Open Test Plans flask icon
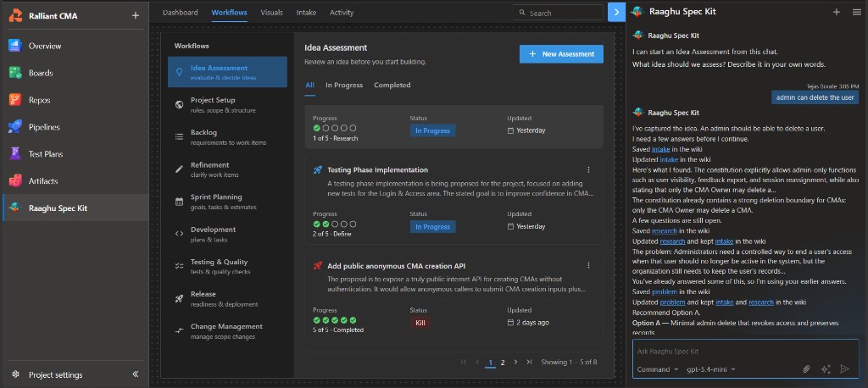This screenshot has width=868, height=388. coord(15,154)
